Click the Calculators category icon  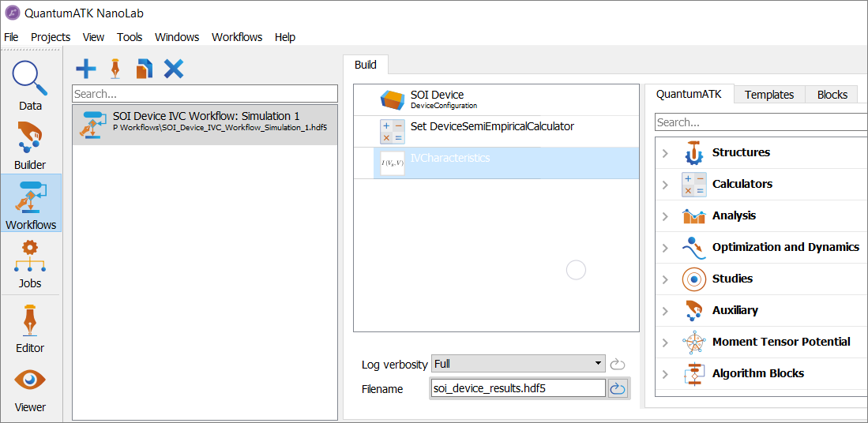point(693,184)
